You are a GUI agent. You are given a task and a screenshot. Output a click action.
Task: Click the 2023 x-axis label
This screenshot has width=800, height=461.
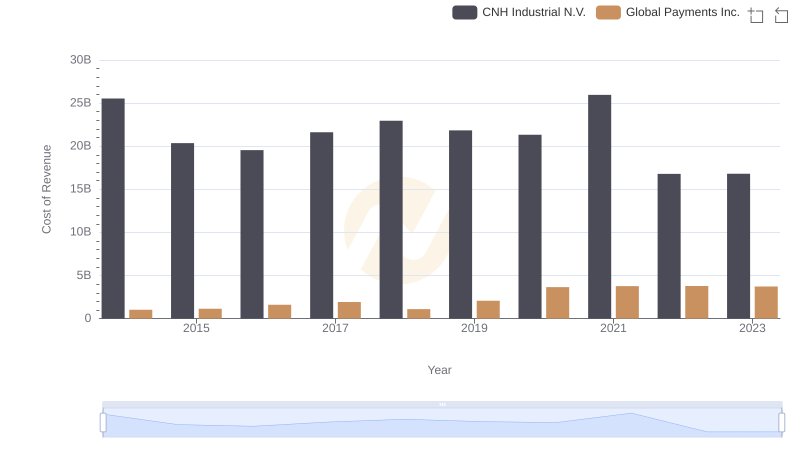tap(753, 328)
